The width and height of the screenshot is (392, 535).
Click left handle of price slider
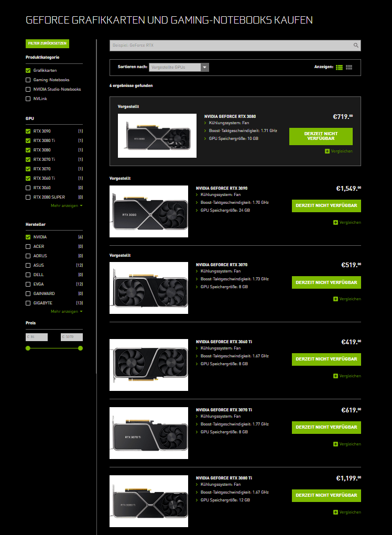(28, 348)
